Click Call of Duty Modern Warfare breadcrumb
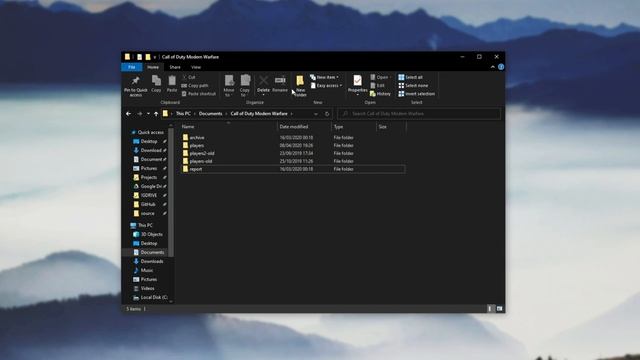This screenshot has height=360, width=640. (259, 113)
